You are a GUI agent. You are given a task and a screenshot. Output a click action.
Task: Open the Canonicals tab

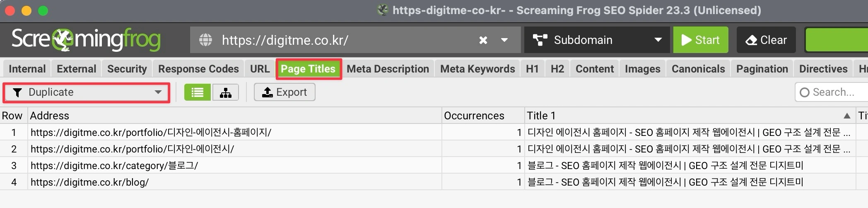click(698, 69)
